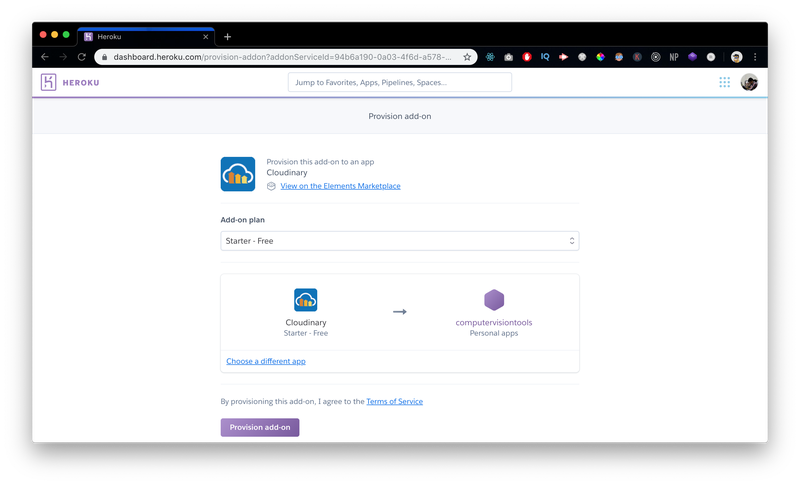Click the IQ extension icon
Screen dimensions: 800x485
coord(545,57)
